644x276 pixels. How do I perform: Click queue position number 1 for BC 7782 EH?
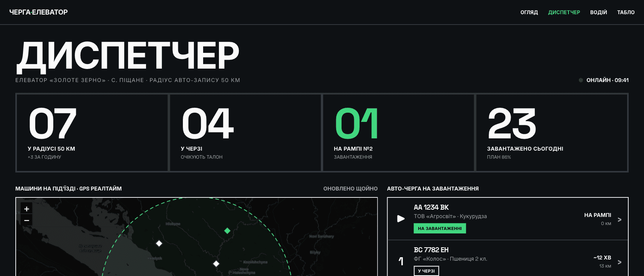click(x=401, y=261)
